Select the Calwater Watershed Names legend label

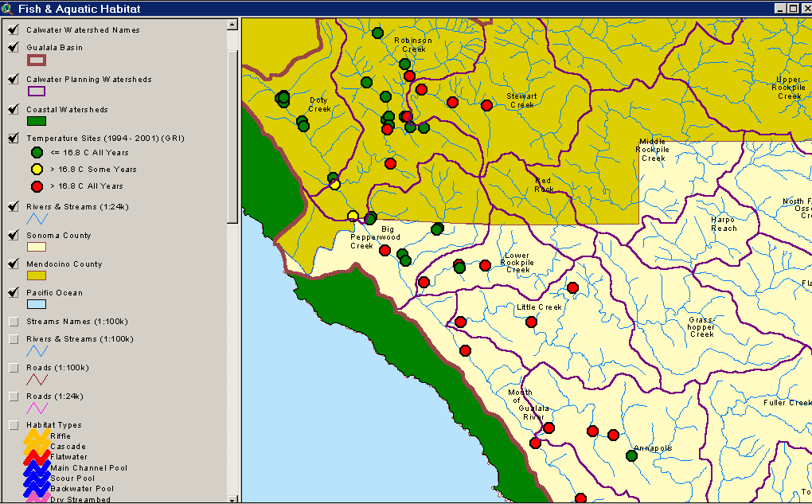pos(83,30)
